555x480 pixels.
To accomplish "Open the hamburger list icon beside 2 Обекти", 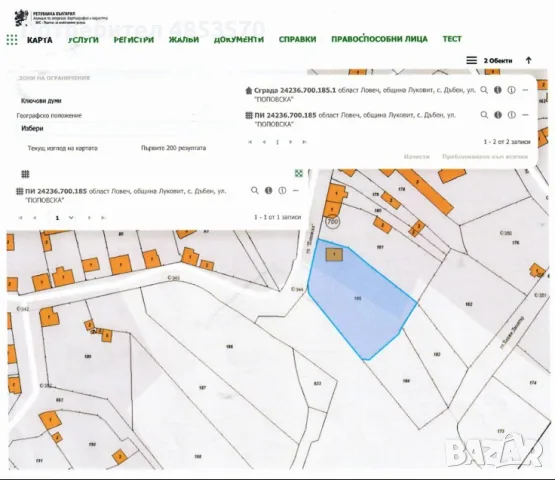I will click(471, 60).
